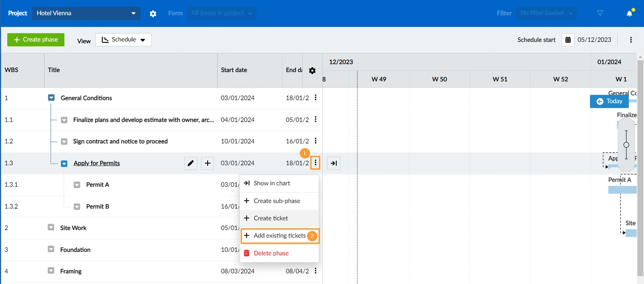The image size is (644, 284).
Task: Click plus icon on Apply for Permits row
Action: pyautogui.click(x=207, y=163)
